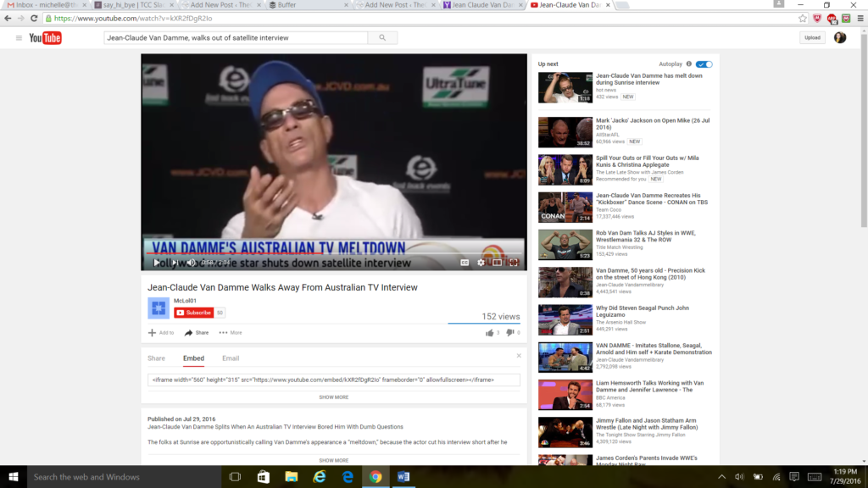This screenshot has height=488, width=868.
Task: Switch to the Email share tab
Action: 231,358
